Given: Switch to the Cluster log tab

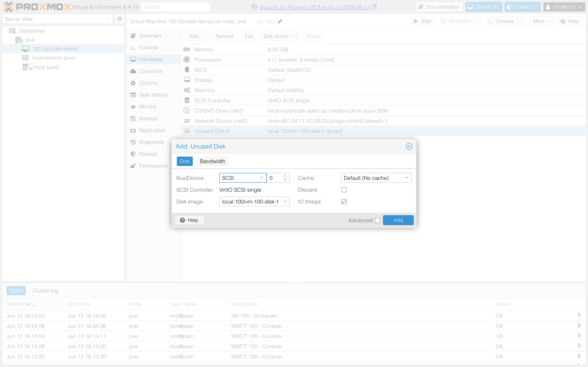Looking at the screenshot, I should click(46, 291).
